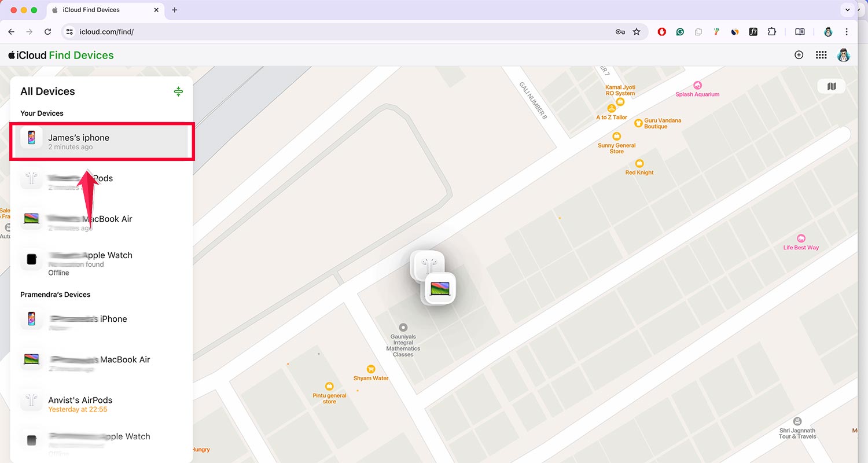Open the iCloud apps grid launcher

pyautogui.click(x=821, y=55)
